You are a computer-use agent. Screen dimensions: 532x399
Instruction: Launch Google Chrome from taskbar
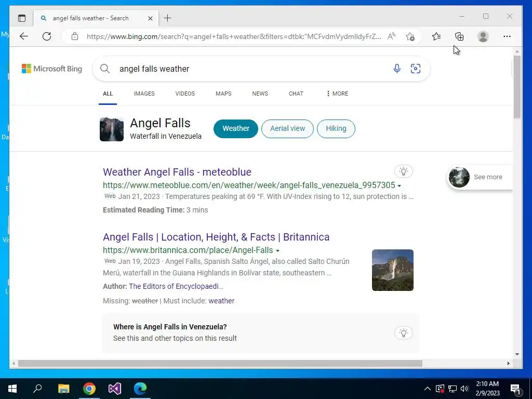(89, 389)
